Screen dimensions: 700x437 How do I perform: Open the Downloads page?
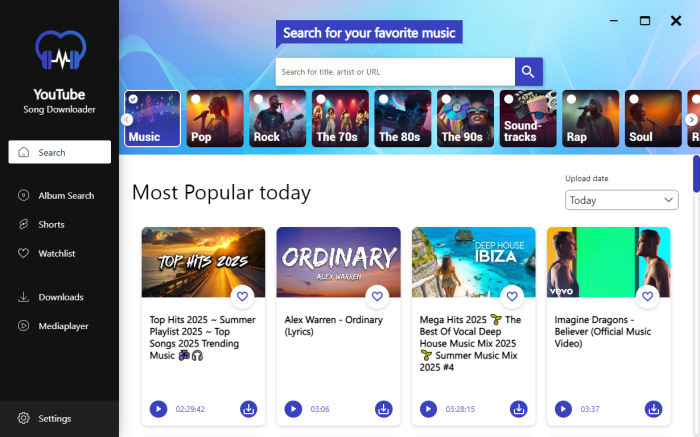point(59,297)
